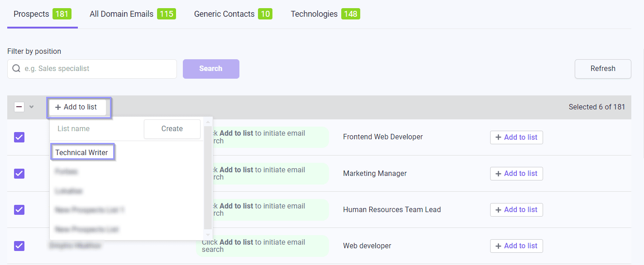The height and width of the screenshot is (265, 644).
Task: Click the list dropdown scrollbar
Action: tap(208, 176)
